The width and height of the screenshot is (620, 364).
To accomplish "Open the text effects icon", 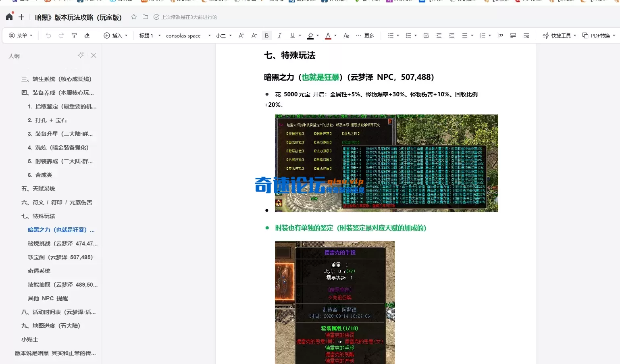I will pos(346,35).
